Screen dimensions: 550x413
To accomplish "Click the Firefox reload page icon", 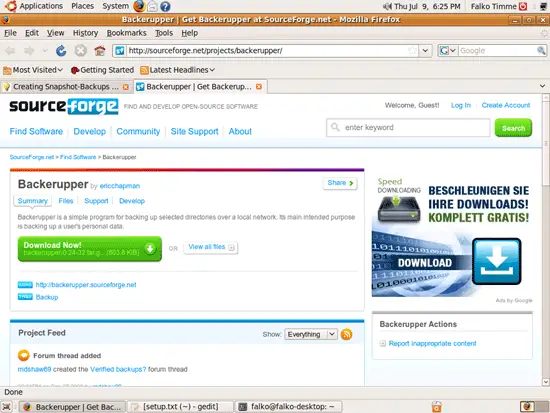I will point(61,51).
